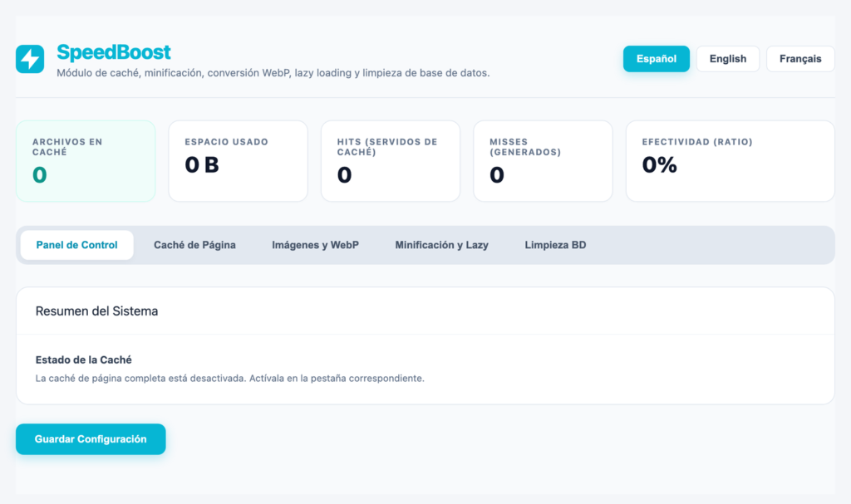Click the 0% effectiveness ratio value
This screenshot has width=851, height=504.
coord(659,165)
